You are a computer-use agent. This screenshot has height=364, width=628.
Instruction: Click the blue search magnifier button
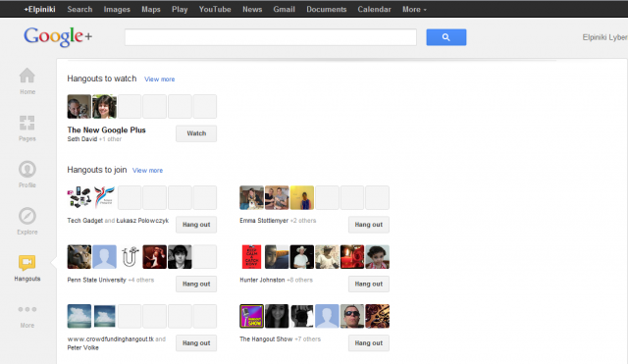pyautogui.click(x=446, y=37)
